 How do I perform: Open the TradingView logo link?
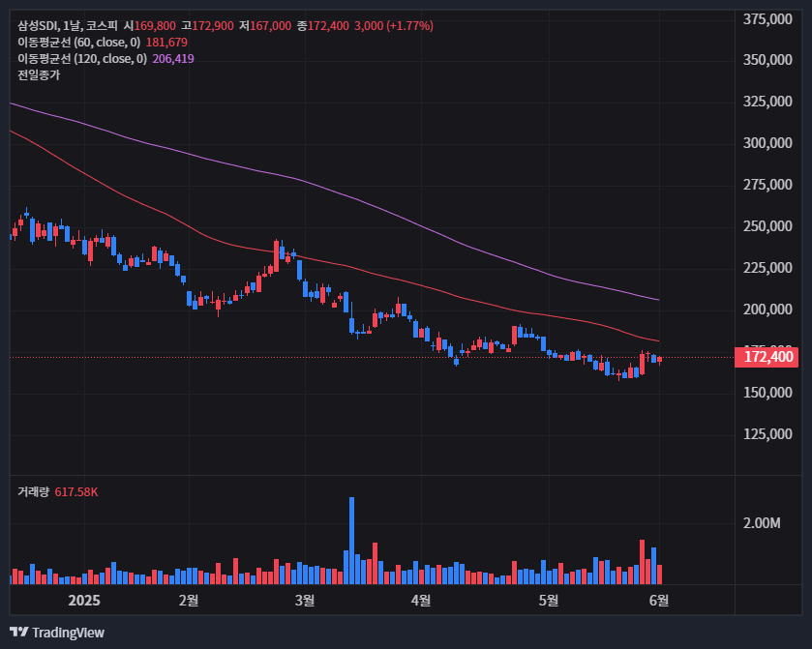click(x=57, y=633)
